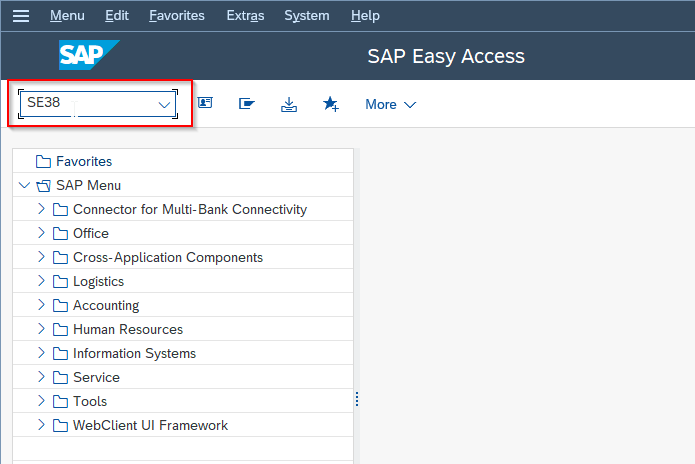Click the SE38 command input field
Screen dimensions: 695x464
point(98,104)
